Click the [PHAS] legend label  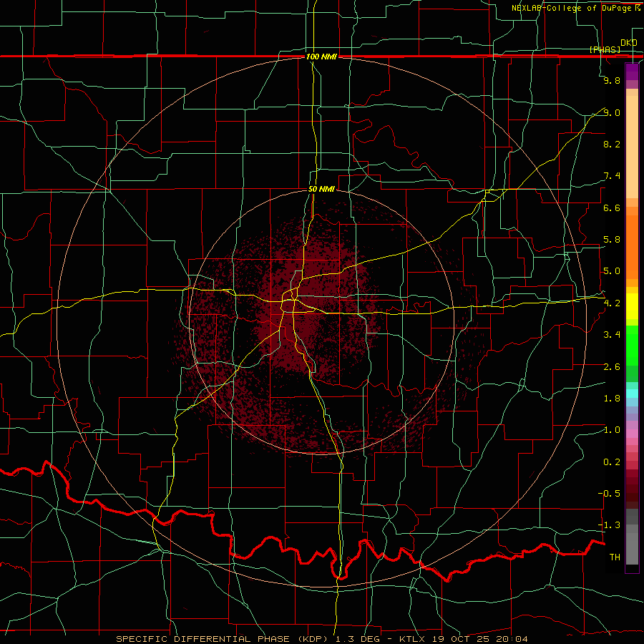pyautogui.click(x=605, y=50)
